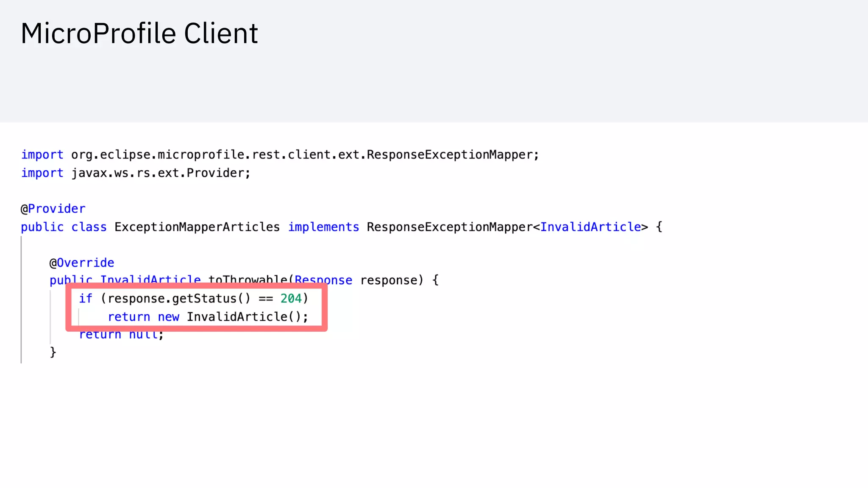The width and height of the screenshot is (868, 488).
Task: Click 'response.getStatus()' in the if condition
Action: [179, 299]
